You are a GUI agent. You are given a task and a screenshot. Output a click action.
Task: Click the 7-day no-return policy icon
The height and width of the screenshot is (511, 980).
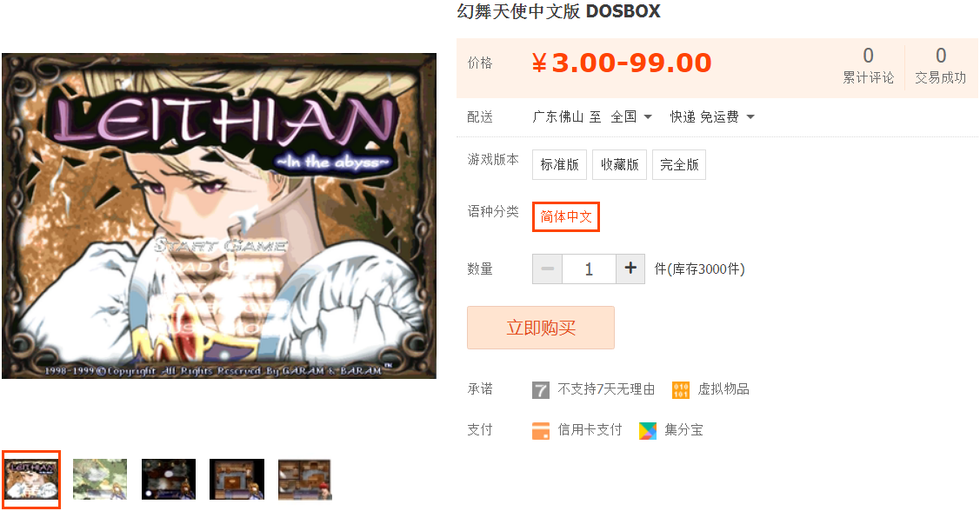point(541,390)
